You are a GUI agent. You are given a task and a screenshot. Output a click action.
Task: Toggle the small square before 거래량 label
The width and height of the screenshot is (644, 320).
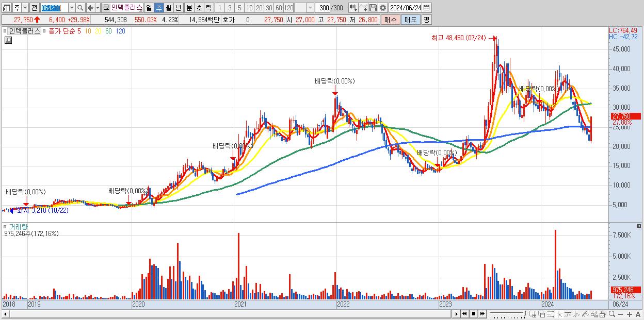(x=5, y=227)
